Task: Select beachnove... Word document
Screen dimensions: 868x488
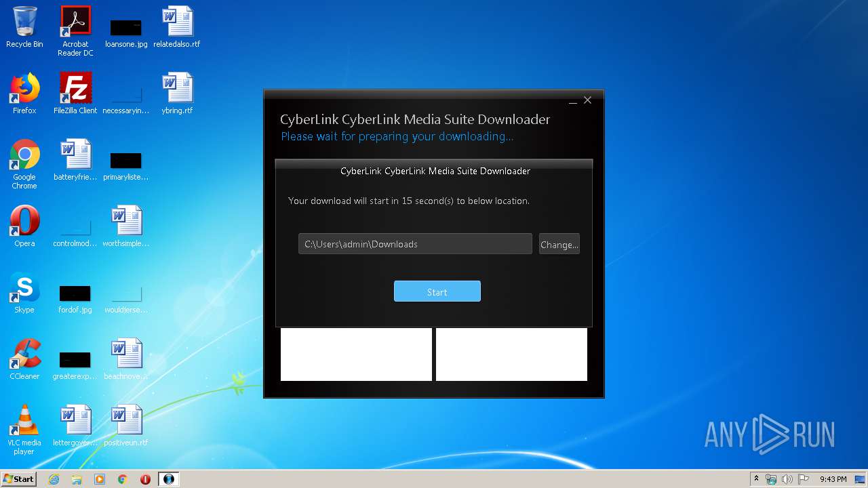Action: pyautogui.click(x=126, y=359)
